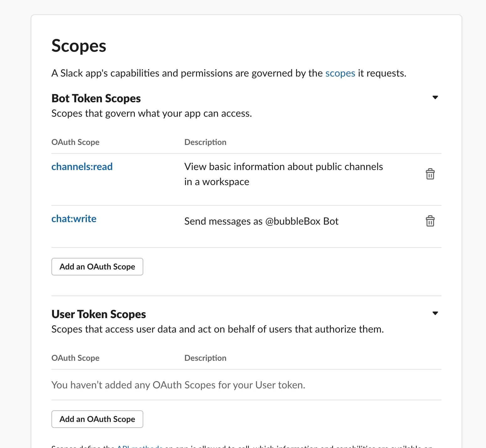The image size is (486, 448).
Task: Remove the chat:write scope via trash icon
Action: point(430,221)
